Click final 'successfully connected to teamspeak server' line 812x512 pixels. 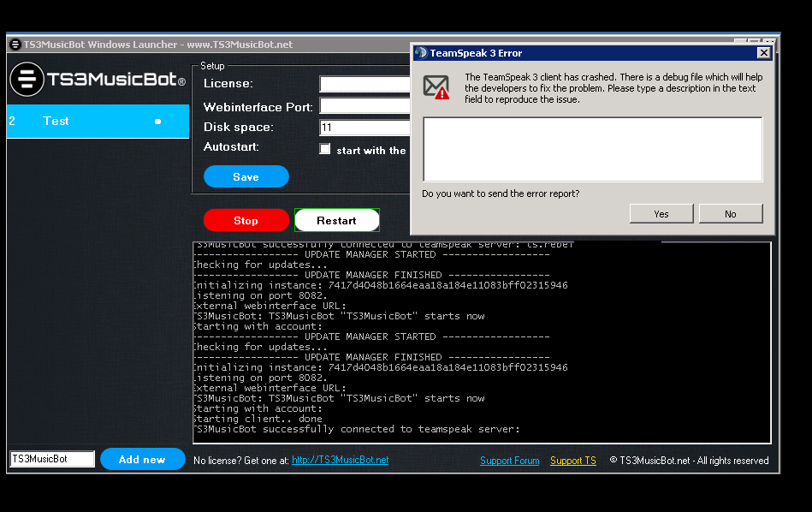[357, 429]
